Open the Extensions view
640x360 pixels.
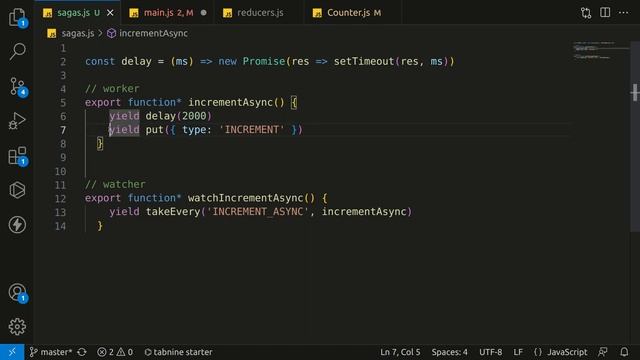(x=17, y=156)
